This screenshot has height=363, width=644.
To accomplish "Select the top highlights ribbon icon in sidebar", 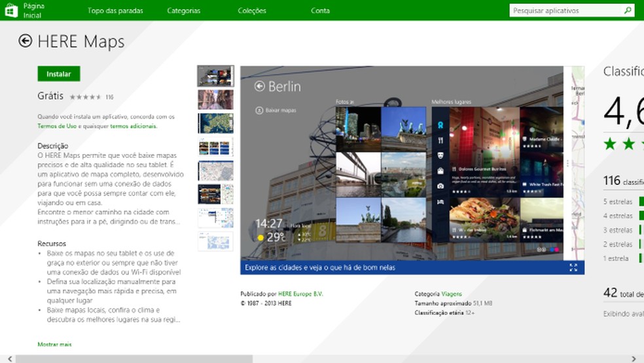I will tap(440, 125).
